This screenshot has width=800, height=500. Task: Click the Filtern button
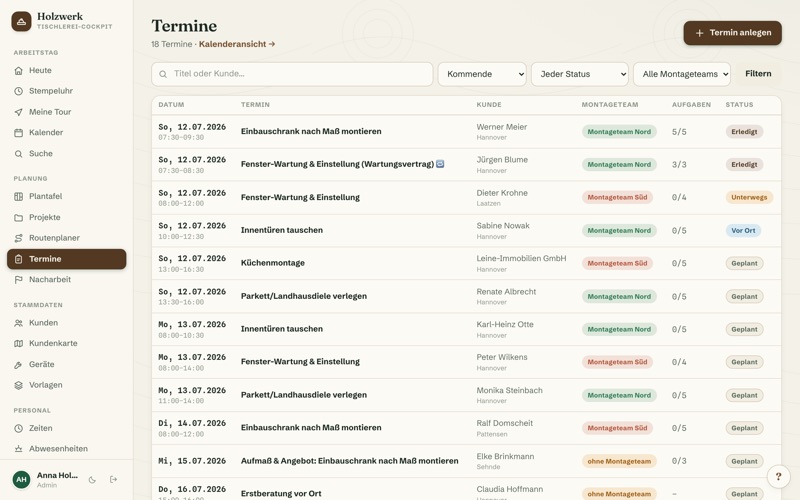pyautogui.click(x=758, y=74)
